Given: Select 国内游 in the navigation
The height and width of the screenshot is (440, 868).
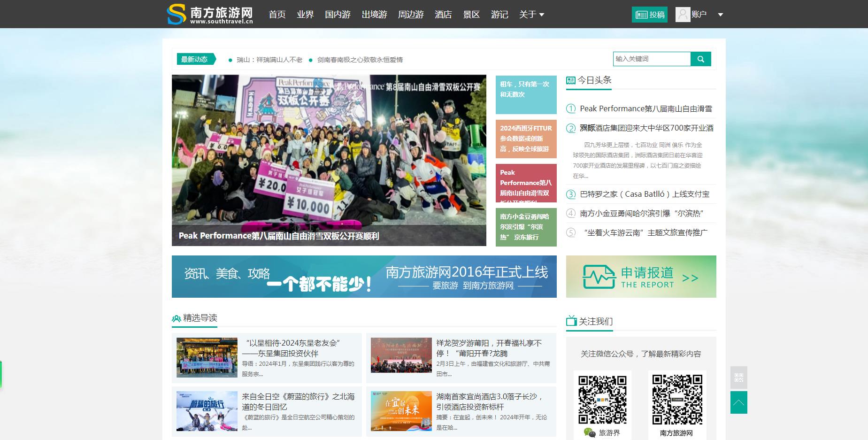Looking at the screenshot, I should 338,15.
